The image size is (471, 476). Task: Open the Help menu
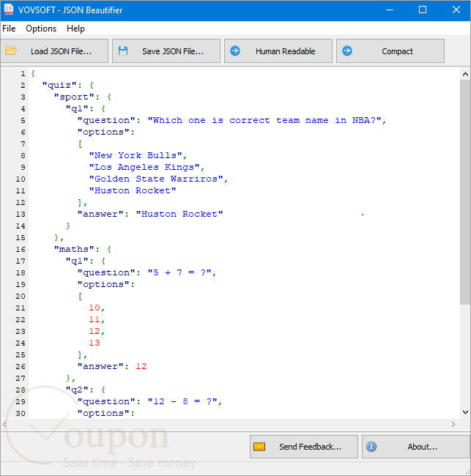pos(75,29)
